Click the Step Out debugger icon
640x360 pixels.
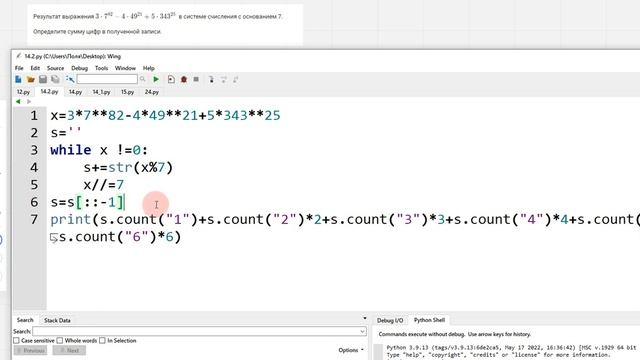[236, 79]
